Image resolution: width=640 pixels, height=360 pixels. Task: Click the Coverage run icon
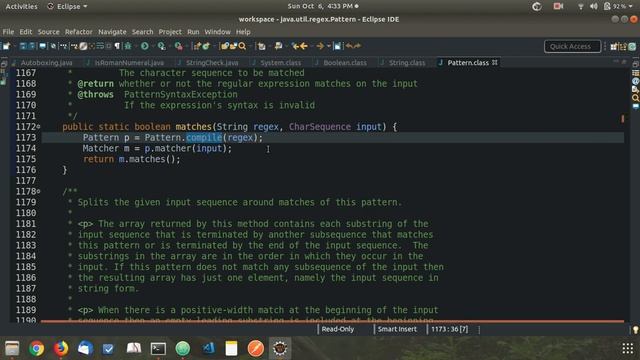pyautogui.click(x=162, y=46)
